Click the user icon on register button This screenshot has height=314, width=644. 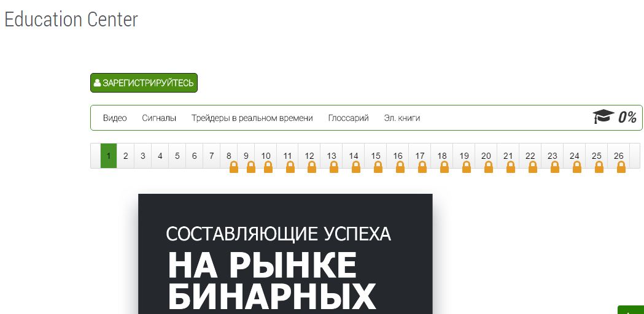tap(98, 83)
